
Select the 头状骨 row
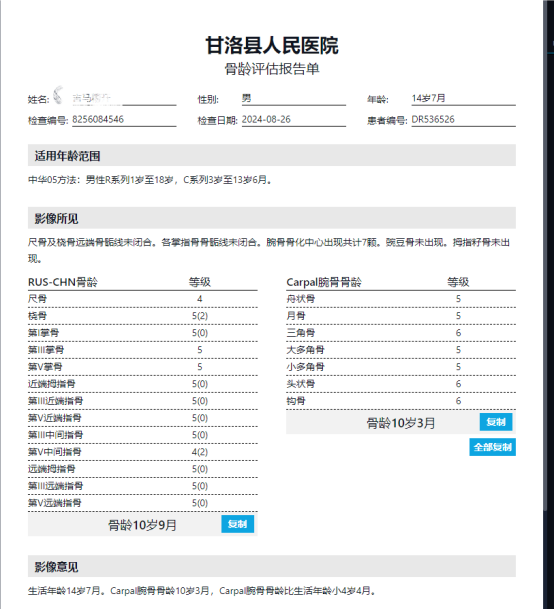[x=401, y=384]
